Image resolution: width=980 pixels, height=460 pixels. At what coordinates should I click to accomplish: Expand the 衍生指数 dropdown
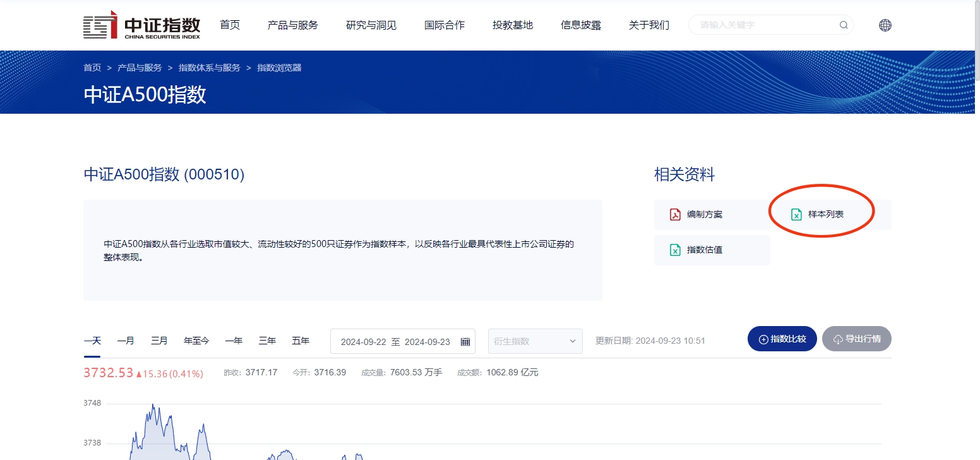[535, 341]
